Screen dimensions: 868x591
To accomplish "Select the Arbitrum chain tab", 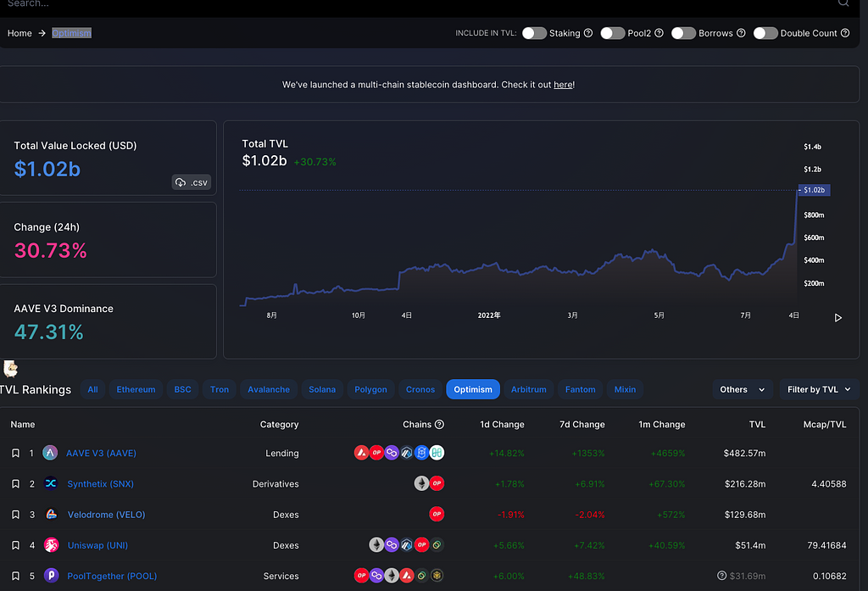I will pos(528,390).
